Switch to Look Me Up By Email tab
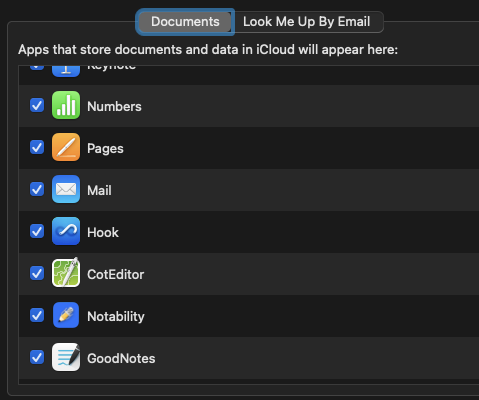Viewport: 479px width, 400px height. point(307,22)
